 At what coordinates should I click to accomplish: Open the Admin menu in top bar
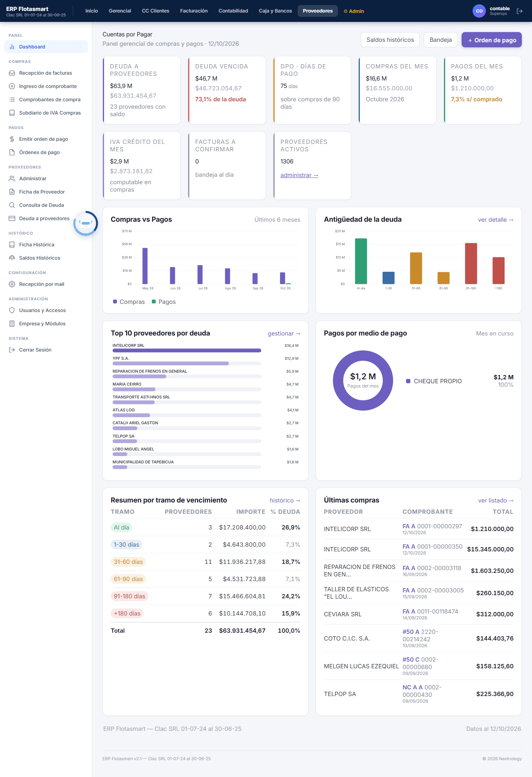(354, 11)
